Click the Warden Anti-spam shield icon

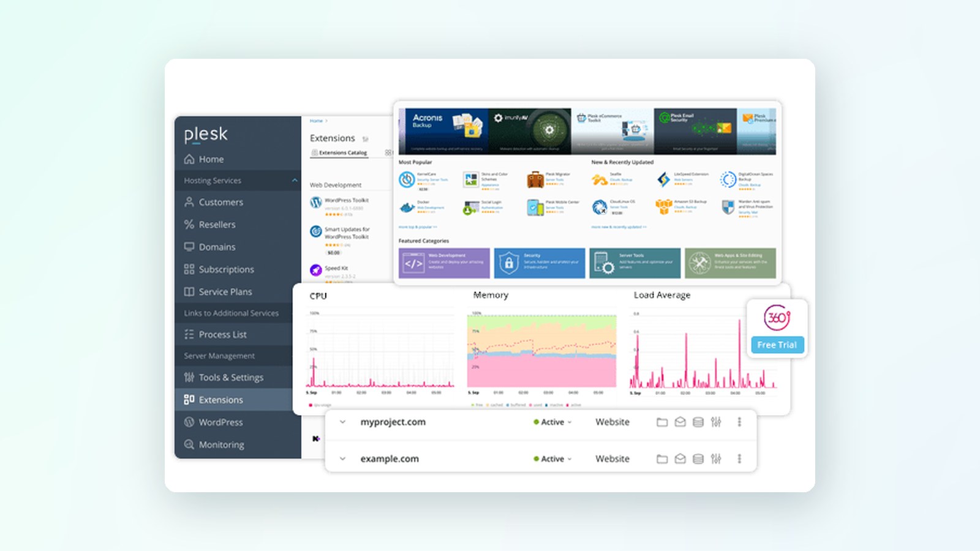728,208
